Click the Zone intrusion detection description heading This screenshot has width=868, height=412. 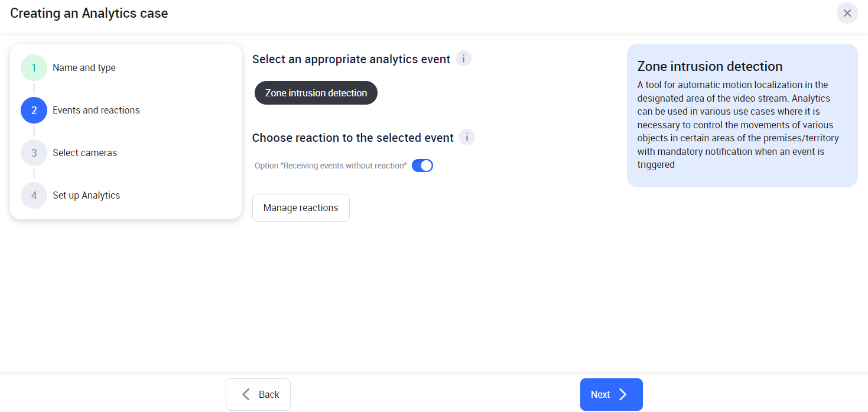tap(710, 66)
